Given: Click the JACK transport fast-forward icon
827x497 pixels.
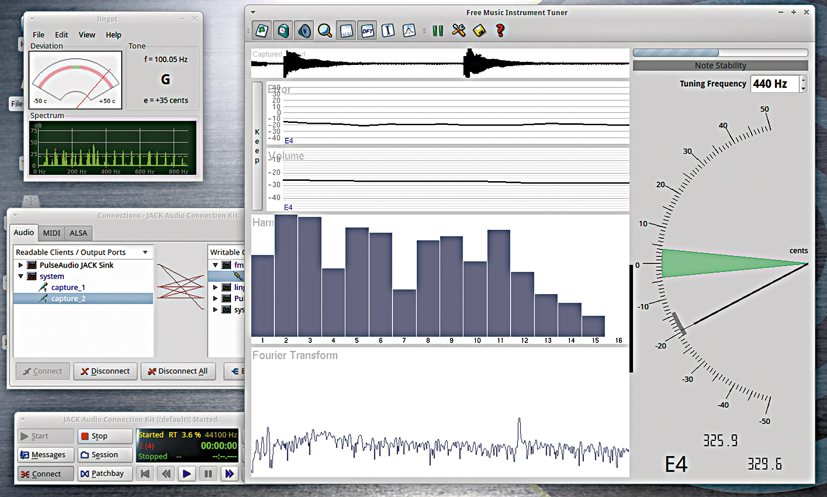Looking at the screenshot, I should coord(229,474).
